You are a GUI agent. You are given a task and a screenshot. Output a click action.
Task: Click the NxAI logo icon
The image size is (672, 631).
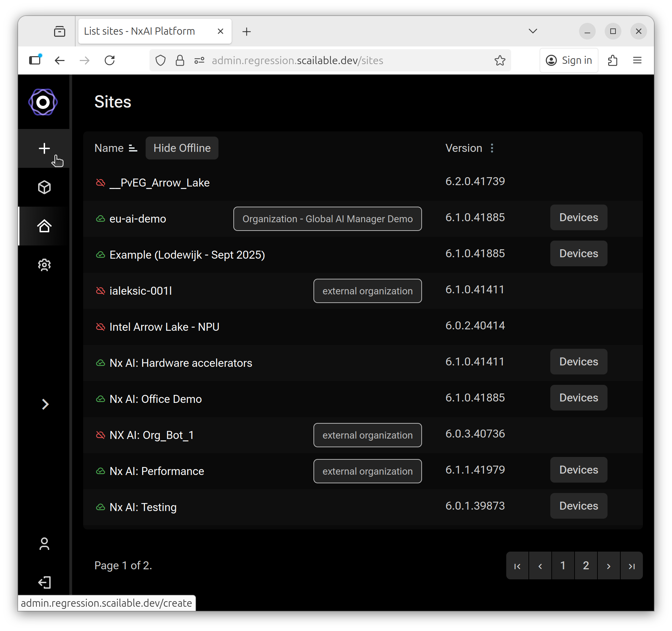(43, 102)
